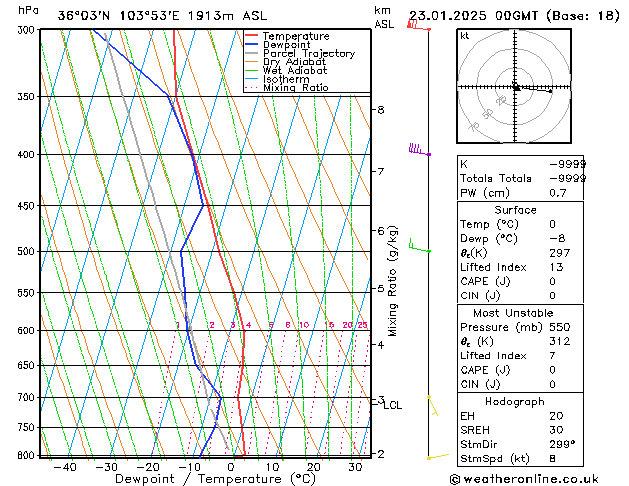Click the 'Hodograph' table heading

515,402
